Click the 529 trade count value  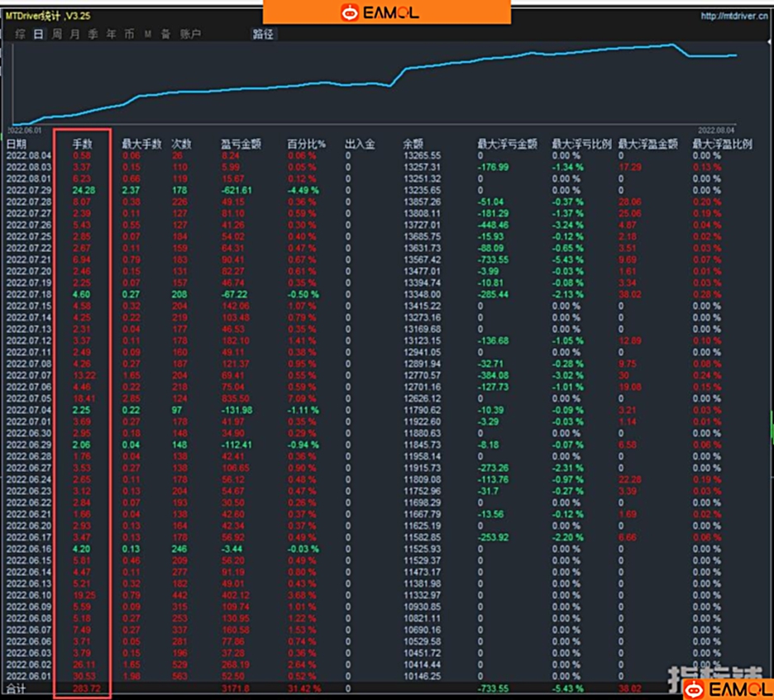(x=180, y=665)
